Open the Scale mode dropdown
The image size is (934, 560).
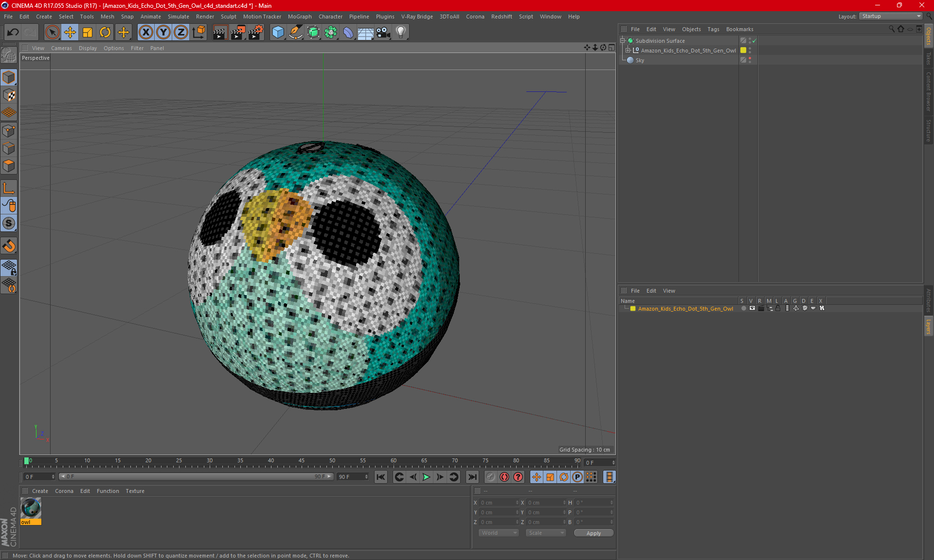[546, 533]
